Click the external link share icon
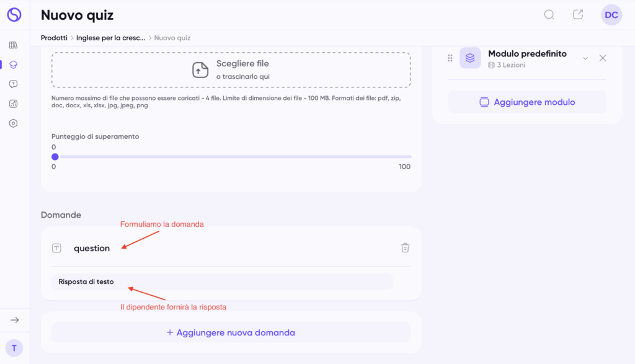 click(578, 15)
